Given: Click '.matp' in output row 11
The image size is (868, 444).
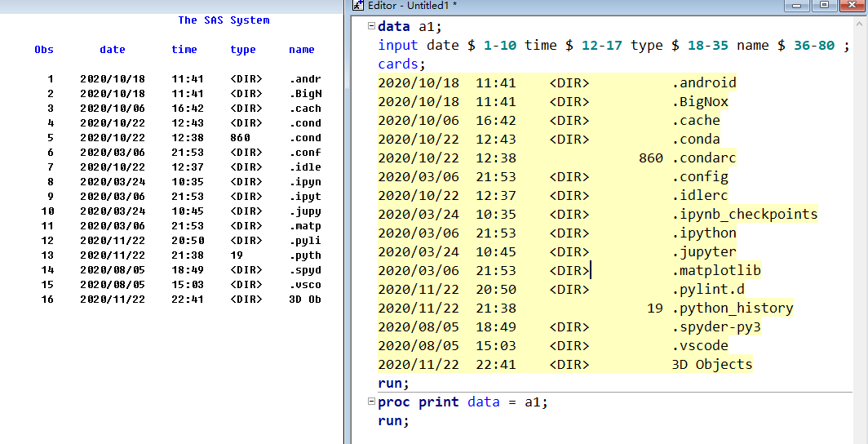Looking at the screenshot, I should click(305, 226).
